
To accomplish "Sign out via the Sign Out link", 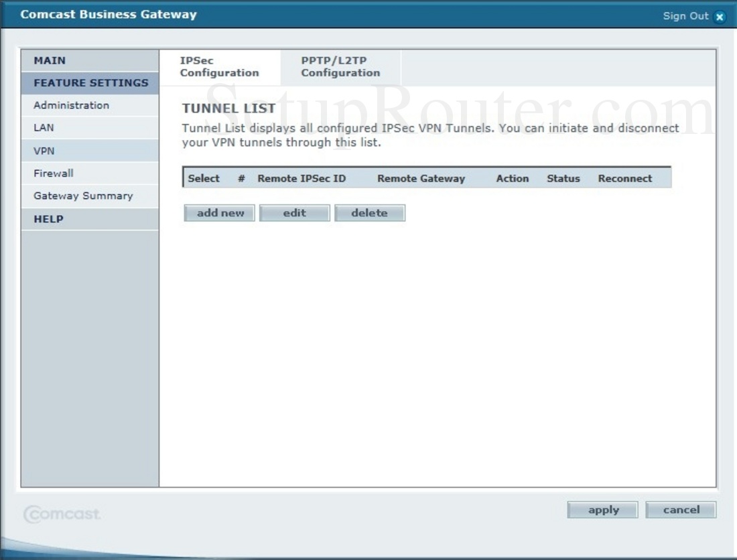I will [x=685, y=16].
